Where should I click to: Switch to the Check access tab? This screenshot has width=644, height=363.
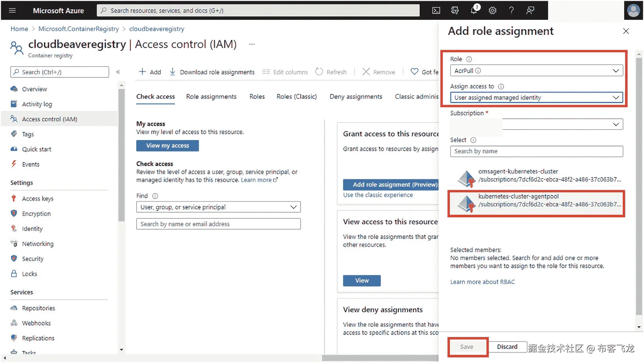click(x=155, y=96)
